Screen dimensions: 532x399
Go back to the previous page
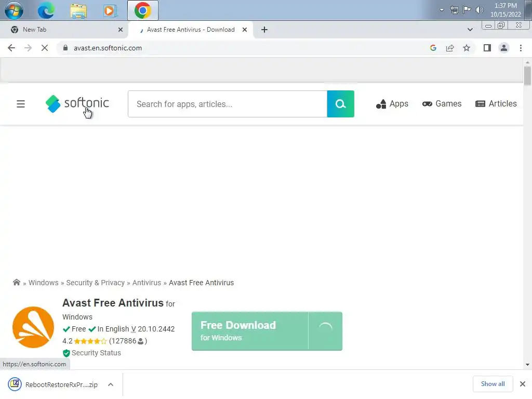(11, 48)
